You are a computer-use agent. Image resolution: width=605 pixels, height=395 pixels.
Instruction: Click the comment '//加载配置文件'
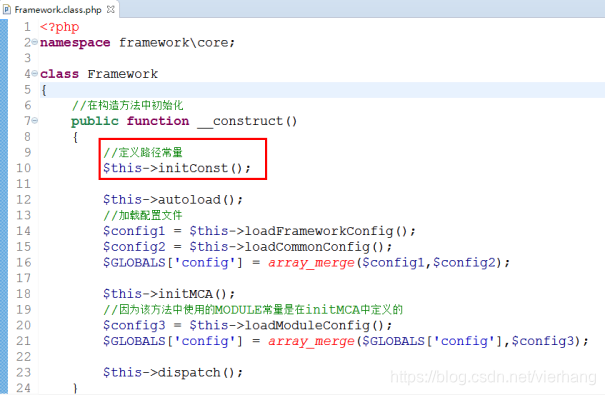coord(143,215)
